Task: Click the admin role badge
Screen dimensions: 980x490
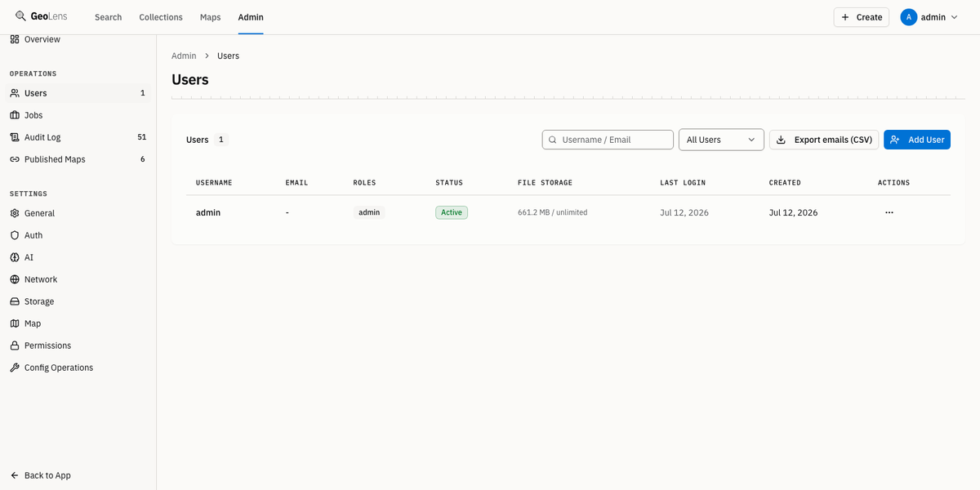Action: point(369,212)
